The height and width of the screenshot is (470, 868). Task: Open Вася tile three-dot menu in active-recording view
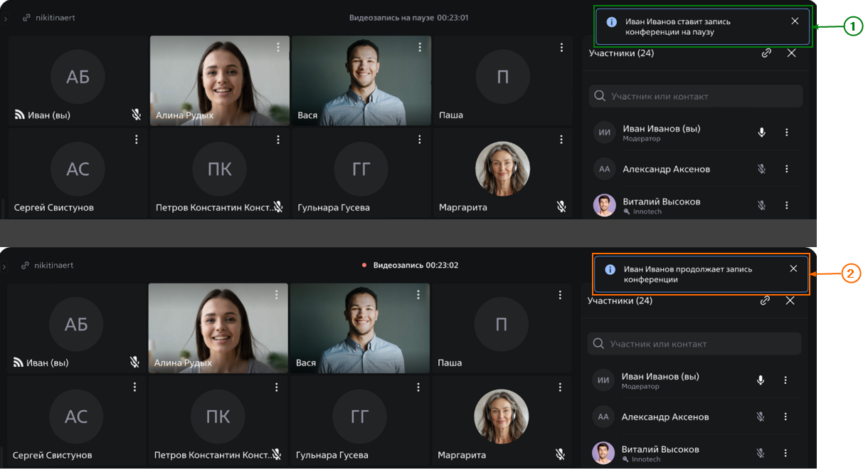coord(418,295)
